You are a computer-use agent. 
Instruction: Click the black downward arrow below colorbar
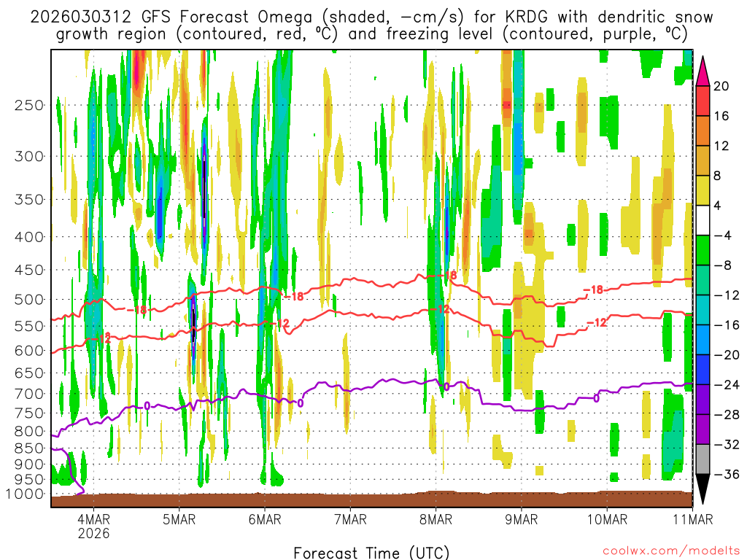coord(703,489)
